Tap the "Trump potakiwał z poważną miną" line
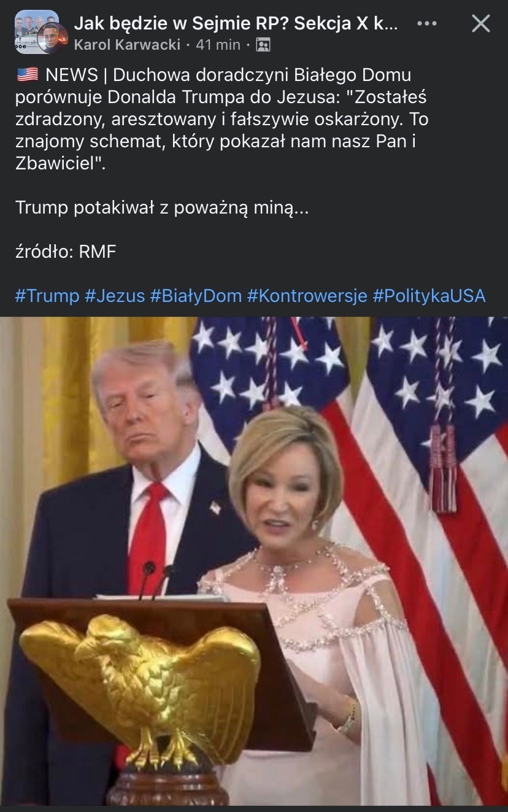This screenshot has width=508, height=812. 162,208
